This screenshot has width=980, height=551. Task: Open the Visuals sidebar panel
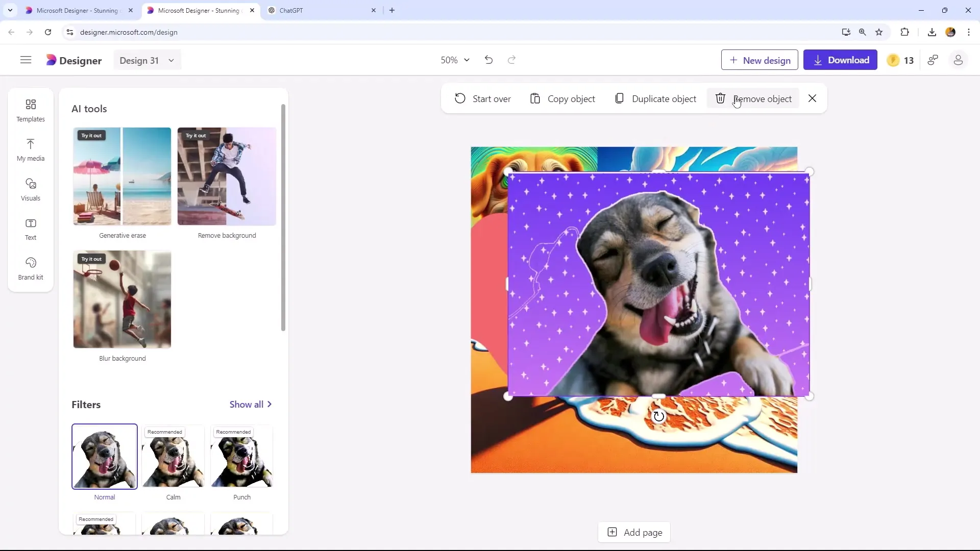(x=31, y=190)
